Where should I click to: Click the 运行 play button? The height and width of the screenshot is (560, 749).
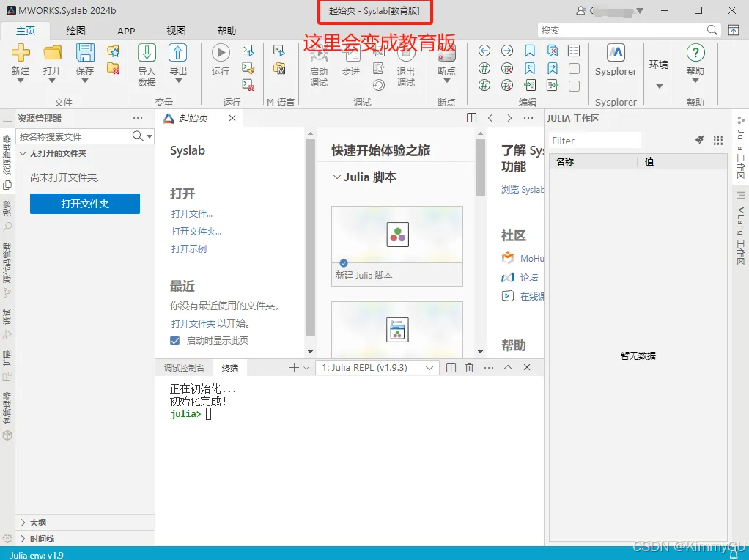[x=221, y=53]
